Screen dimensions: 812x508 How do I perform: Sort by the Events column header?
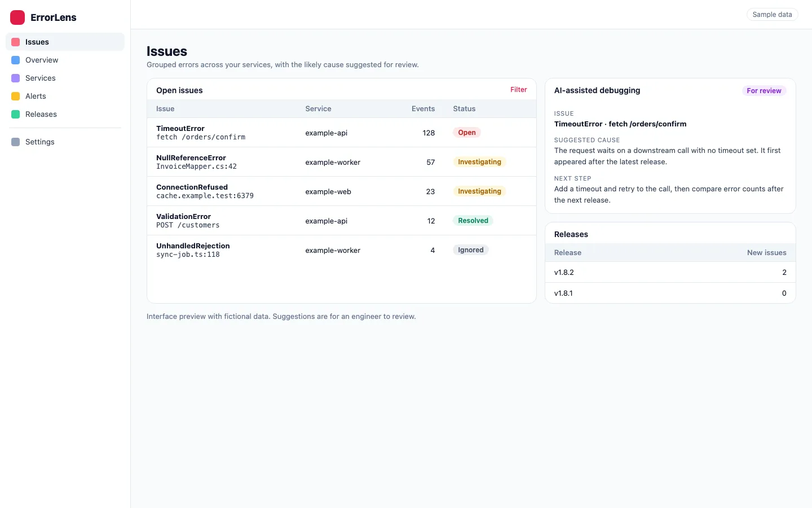[423, 109]
